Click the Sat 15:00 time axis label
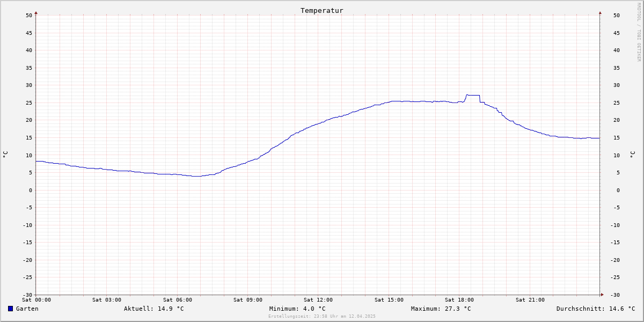 click(x=389, y=300)
